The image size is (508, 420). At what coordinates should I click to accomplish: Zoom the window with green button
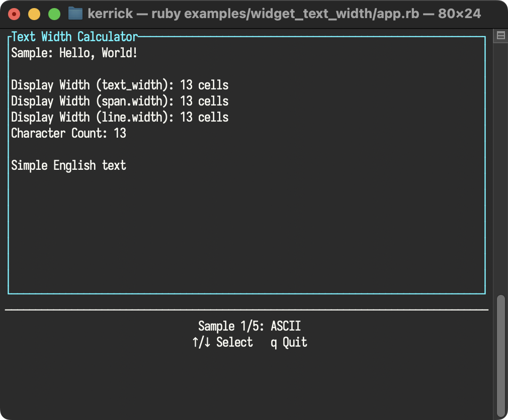[54, 14]
